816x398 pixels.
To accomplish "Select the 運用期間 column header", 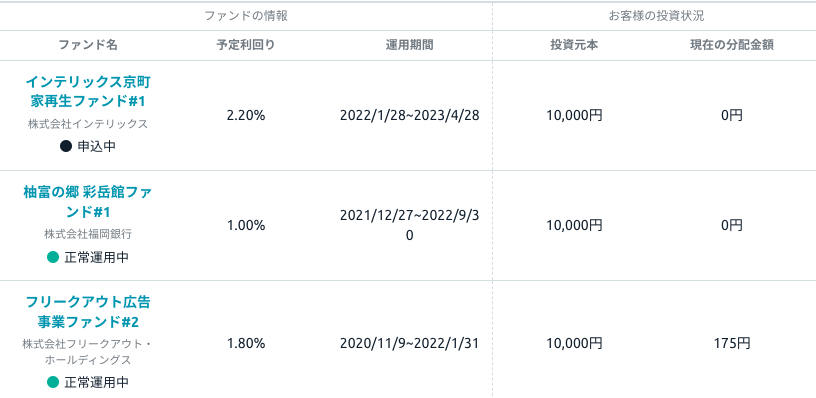I will point(410,45).
